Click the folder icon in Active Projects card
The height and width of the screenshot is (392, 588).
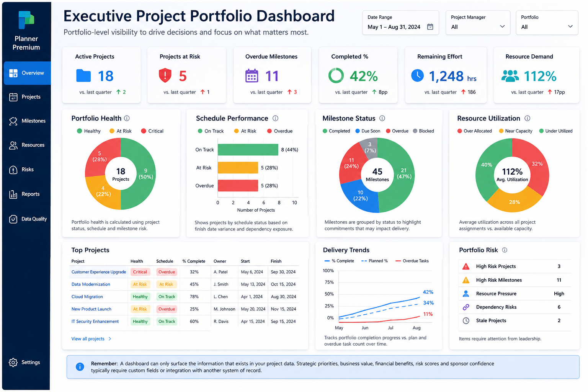83,76
